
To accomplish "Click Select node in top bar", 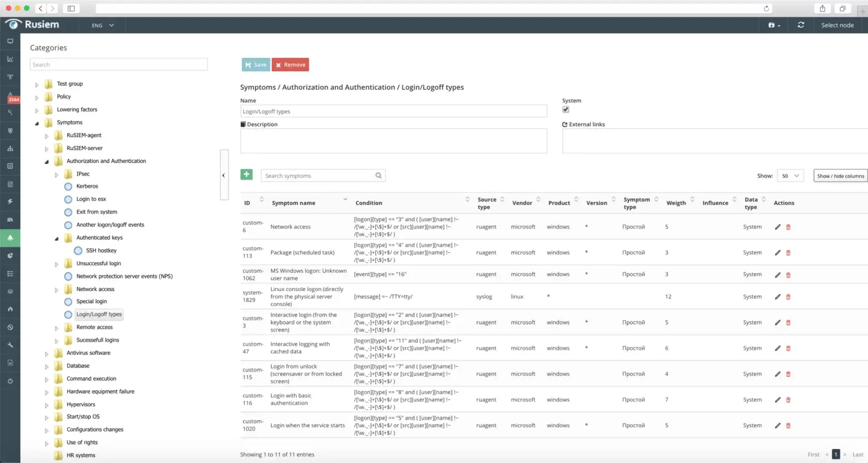I will (x=838, y=25).
